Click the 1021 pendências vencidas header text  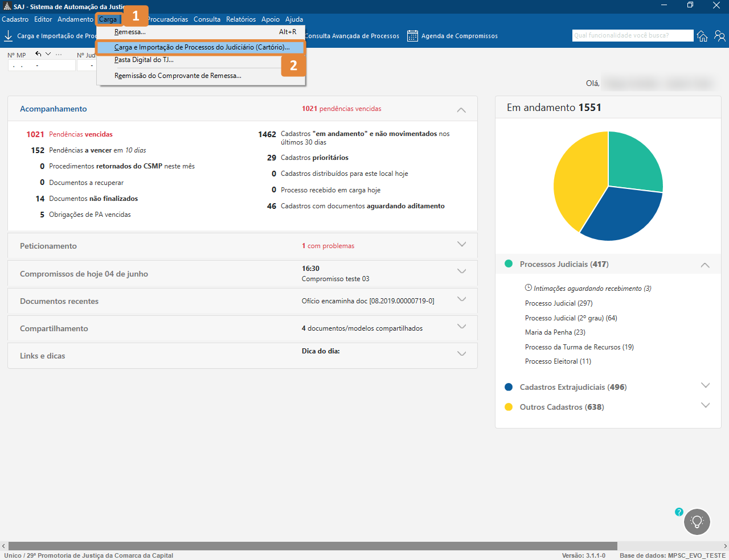coord(342,109)
